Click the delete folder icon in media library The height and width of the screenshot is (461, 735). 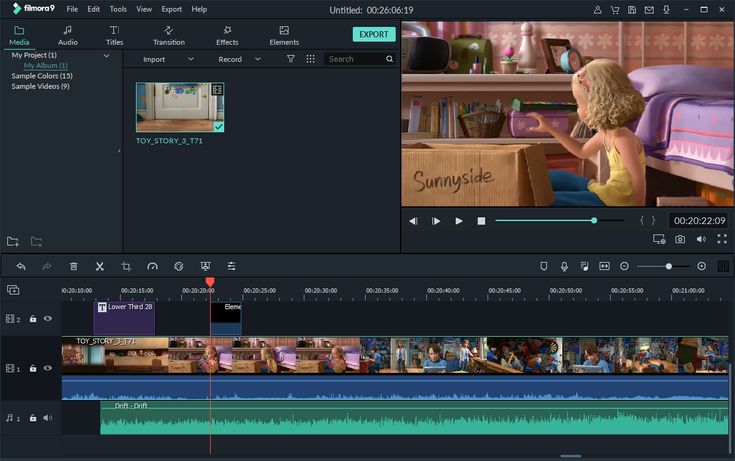(37, 242)
